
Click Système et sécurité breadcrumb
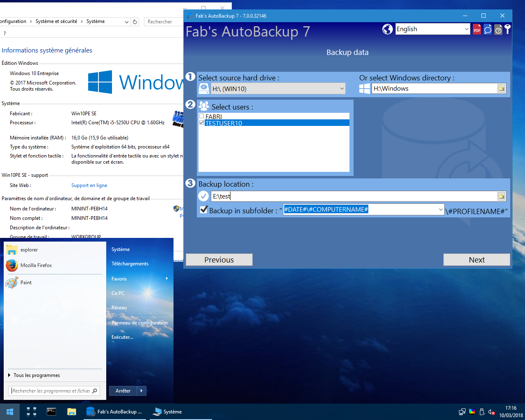tap(56, 21)
